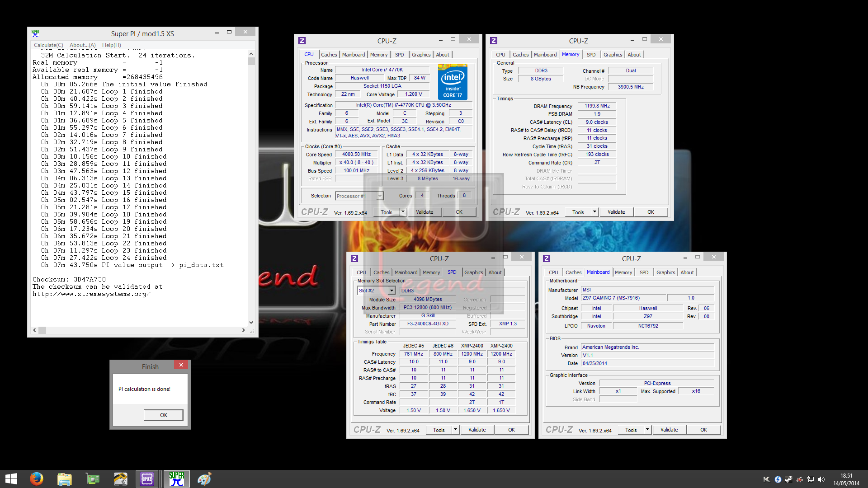Viewport: 868px width, 488px height.
Task: Click the Z logo in CPU-Z SPD window
Action: tap(354, 258)
